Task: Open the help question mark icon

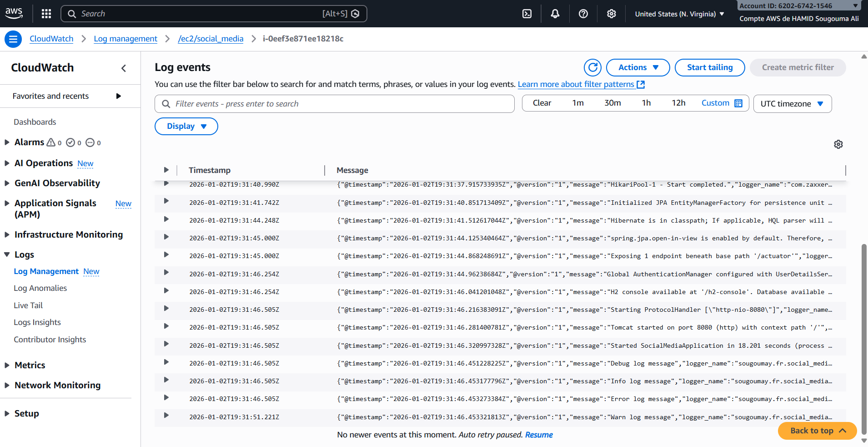Action: click(583, 14)
